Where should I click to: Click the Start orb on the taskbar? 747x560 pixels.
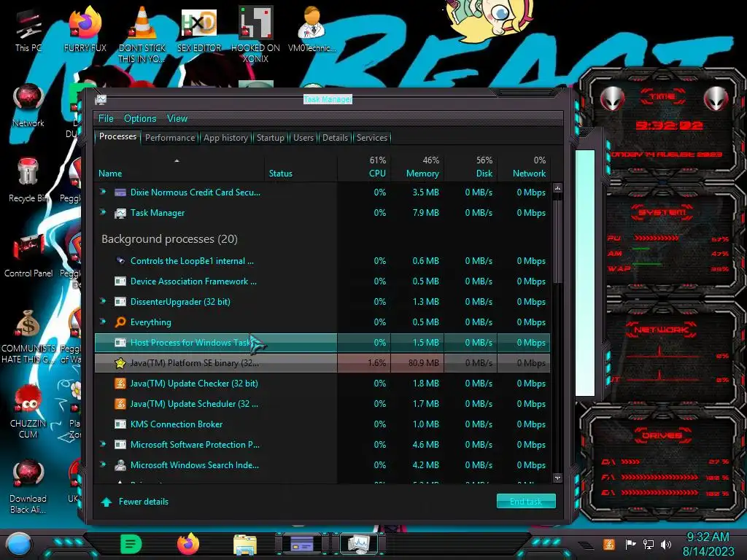[x=19, y=545]
